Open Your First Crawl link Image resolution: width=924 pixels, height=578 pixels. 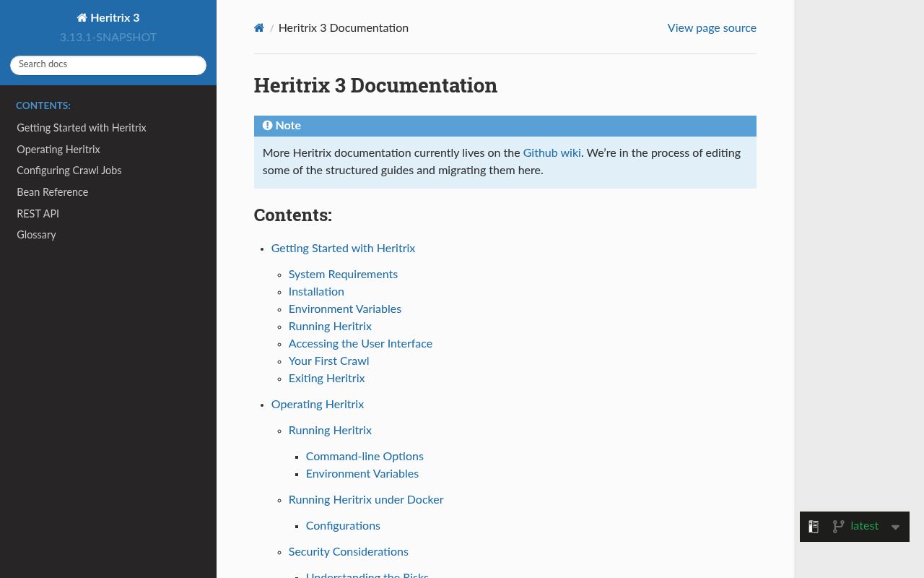(328, 361)
